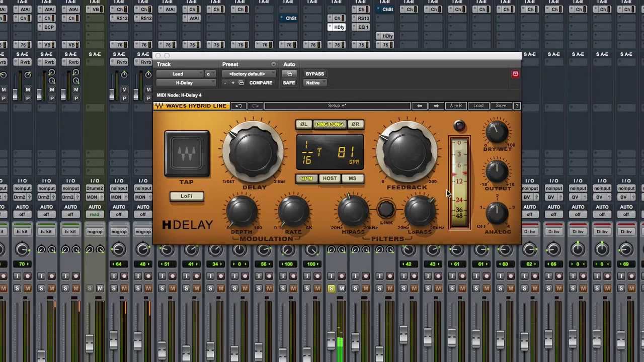The image size is (644, 362).
Task: Open the EQ 1 insert in mixer
Action: pyautogui.click(x=361, y=27)
